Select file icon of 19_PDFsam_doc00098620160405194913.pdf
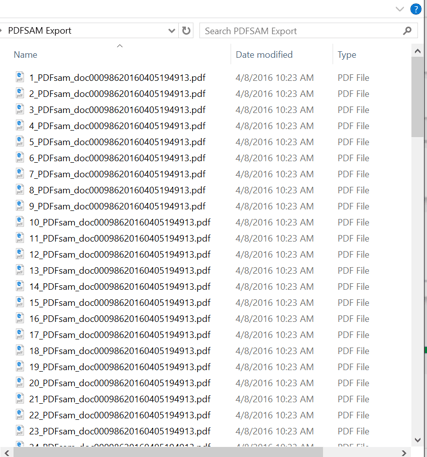Image resolution: width=427 pixels, height=457 pixels. coord(20,367)
